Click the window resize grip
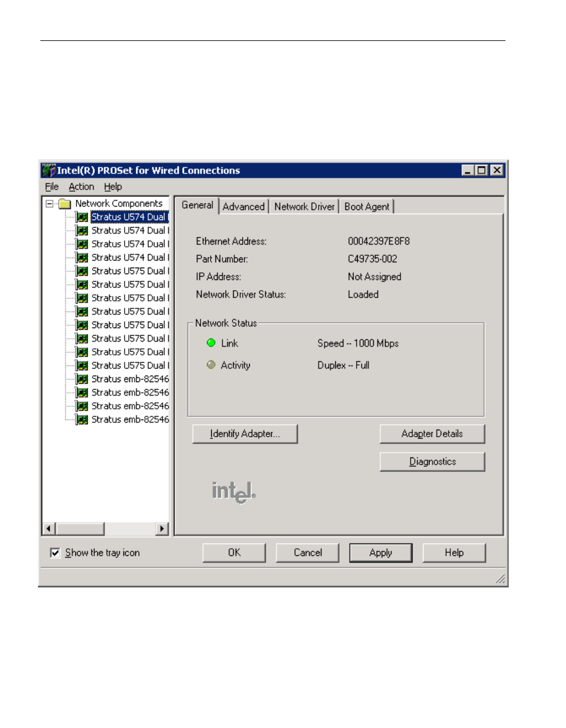 501,580
